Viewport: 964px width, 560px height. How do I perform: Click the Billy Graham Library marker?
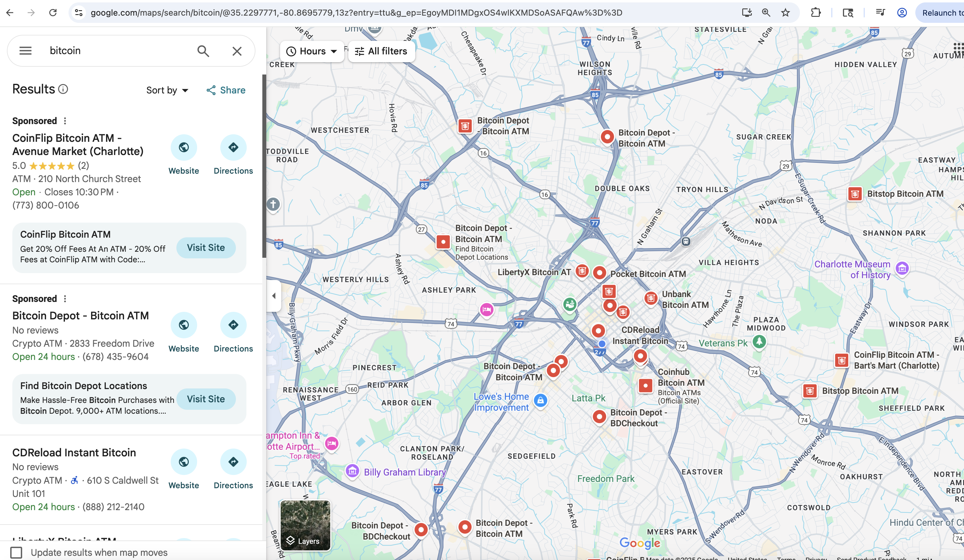coord(352,471)
